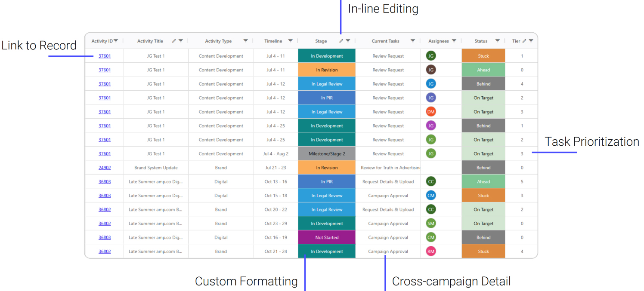Open the 36803 link in the Not Started row
Viewport: 644px width, 291px height.
pos(105,237)
